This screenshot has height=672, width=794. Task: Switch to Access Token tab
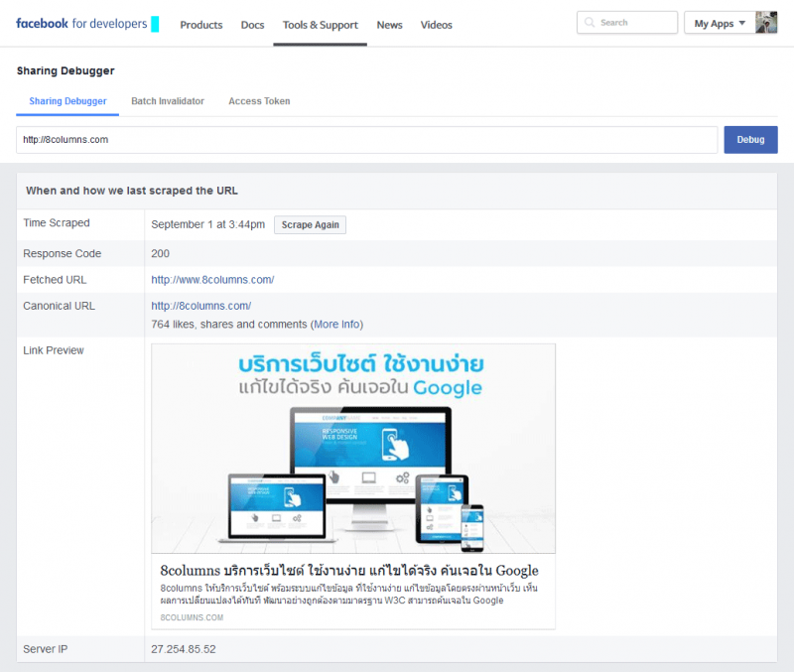click(259, 101)
